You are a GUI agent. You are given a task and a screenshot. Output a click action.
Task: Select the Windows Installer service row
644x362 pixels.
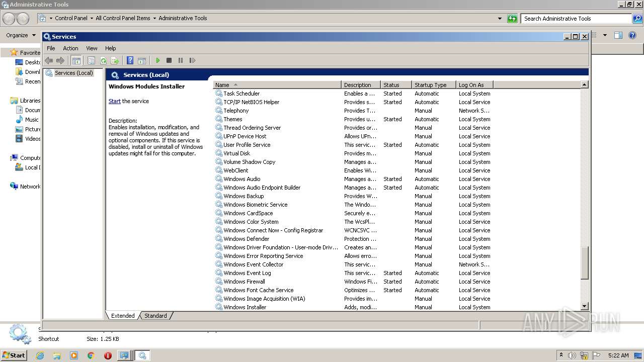click(x=353, y=307)
